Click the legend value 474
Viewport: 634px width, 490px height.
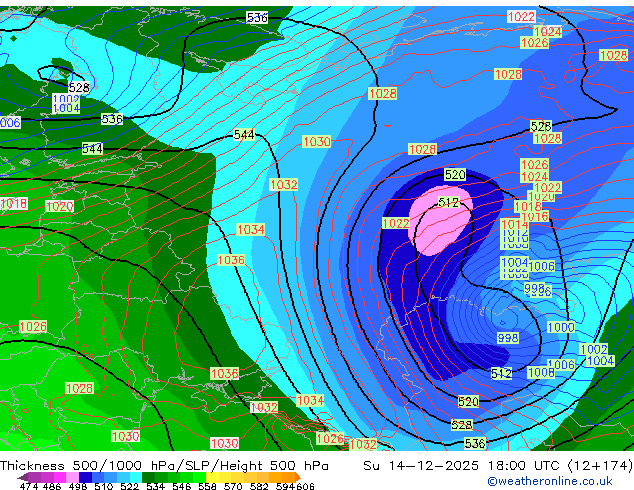click(x=29, y=486)
